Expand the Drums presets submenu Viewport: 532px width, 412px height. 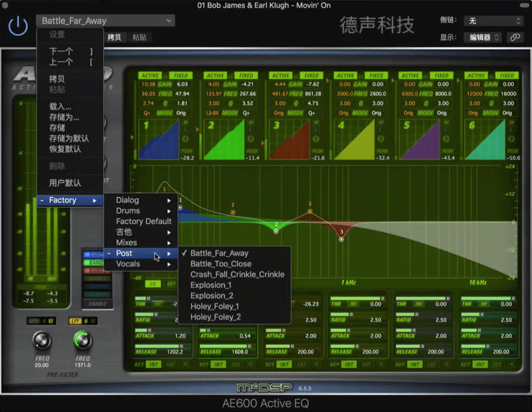click(141, 211)
